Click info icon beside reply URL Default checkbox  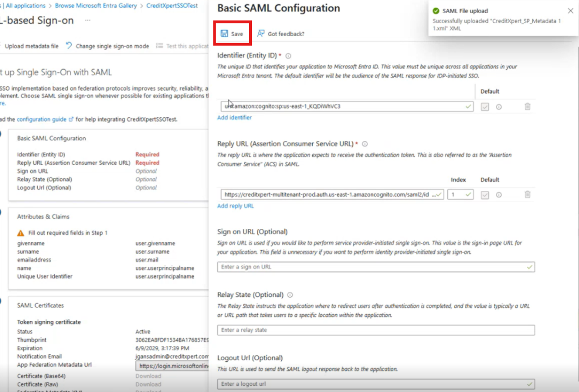(x=499, y=194)
